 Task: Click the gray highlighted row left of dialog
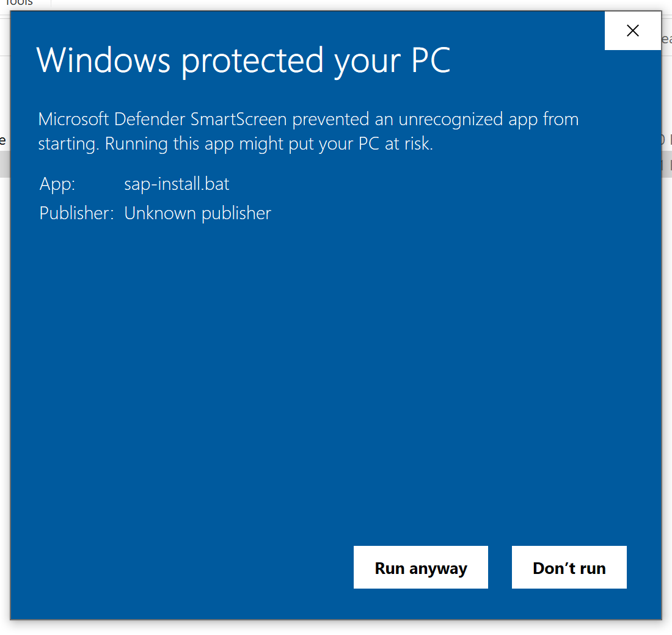(4, 164)
